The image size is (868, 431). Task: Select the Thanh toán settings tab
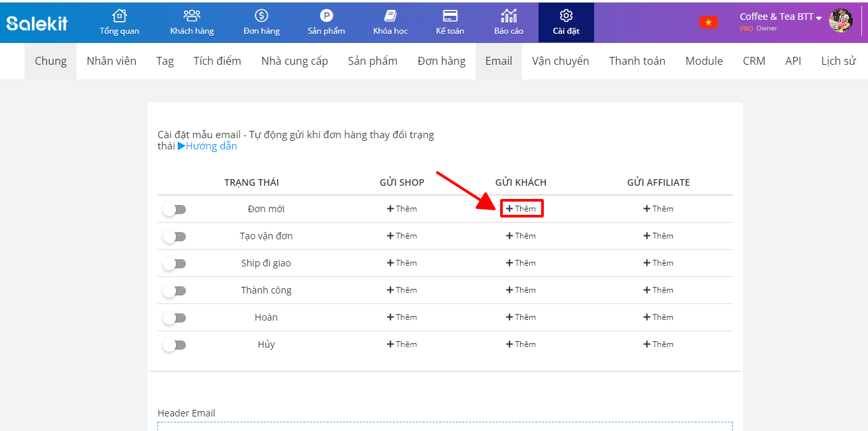pyautogui.click(x=637, y=61)
